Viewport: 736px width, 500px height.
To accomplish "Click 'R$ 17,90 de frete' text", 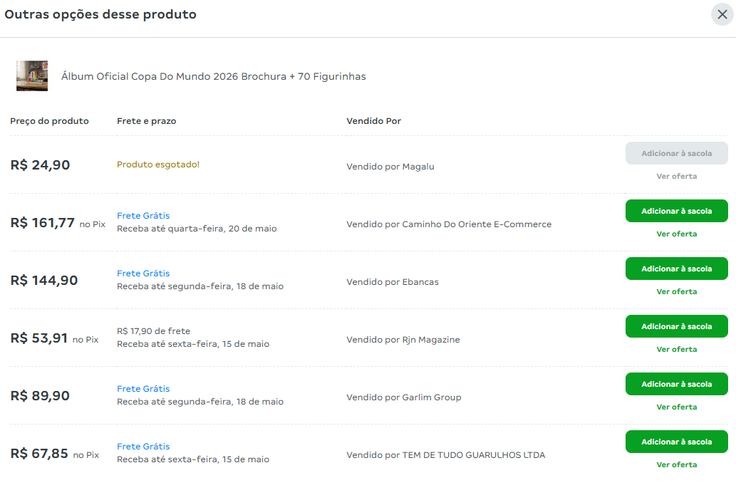I will pyautogui.click(x=153, y=331).
